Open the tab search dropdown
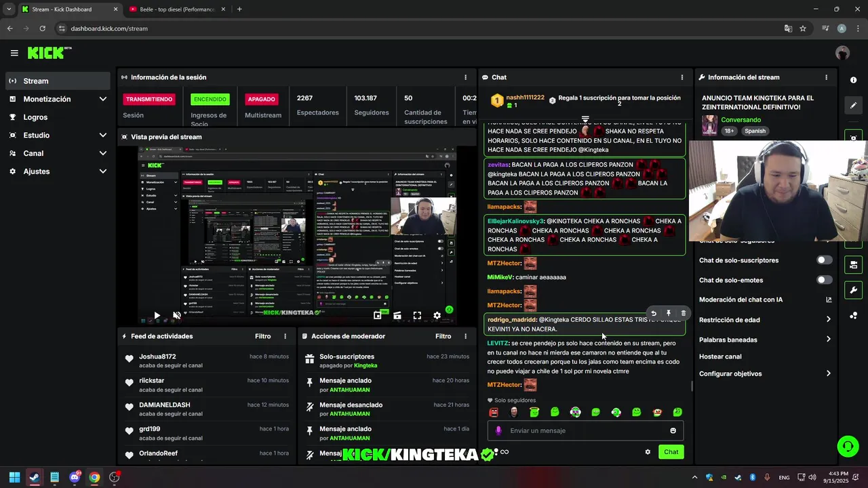The height and width of the screenshot is (488, 868). [x=8, y=9]
